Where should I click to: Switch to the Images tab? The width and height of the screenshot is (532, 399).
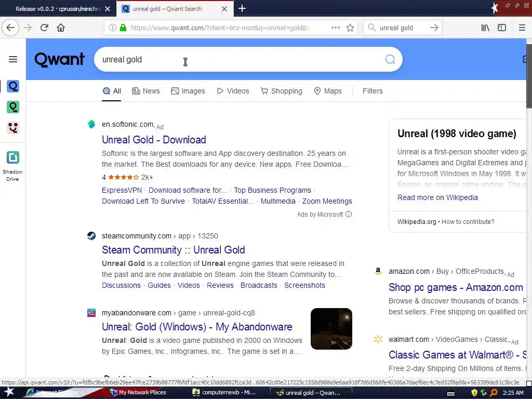click(x=188, y=91)
